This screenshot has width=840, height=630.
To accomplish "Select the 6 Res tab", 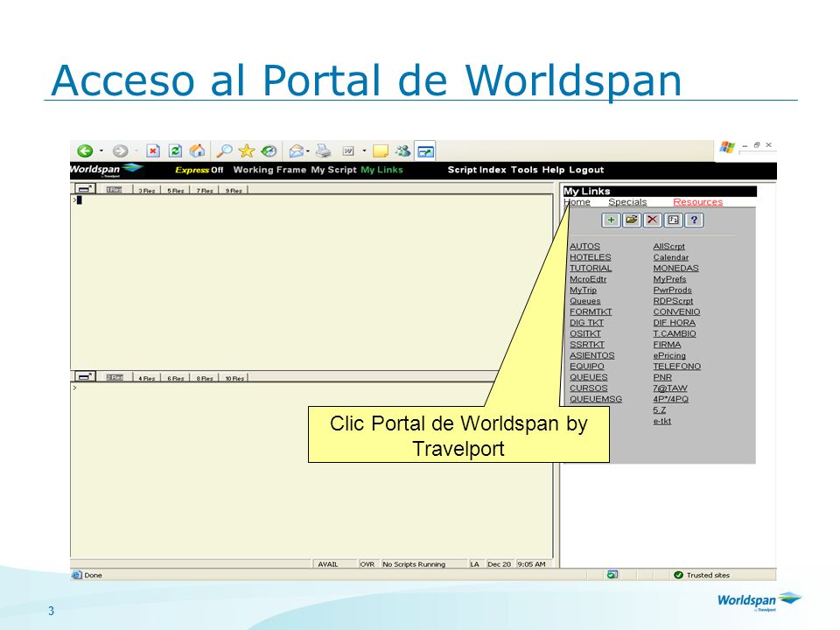I will click(x=176, y=378).
